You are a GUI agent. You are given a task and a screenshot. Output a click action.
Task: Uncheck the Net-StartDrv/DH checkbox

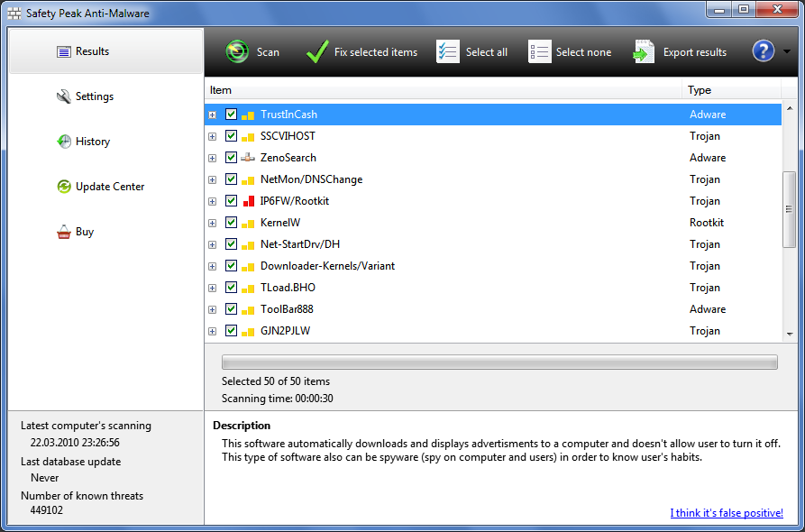[231, 244]
